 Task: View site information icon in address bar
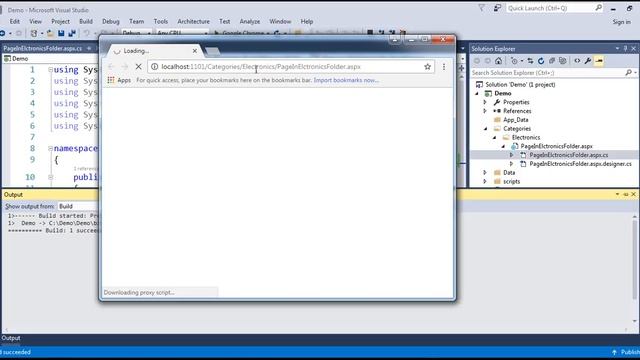(x=155, y=67)
